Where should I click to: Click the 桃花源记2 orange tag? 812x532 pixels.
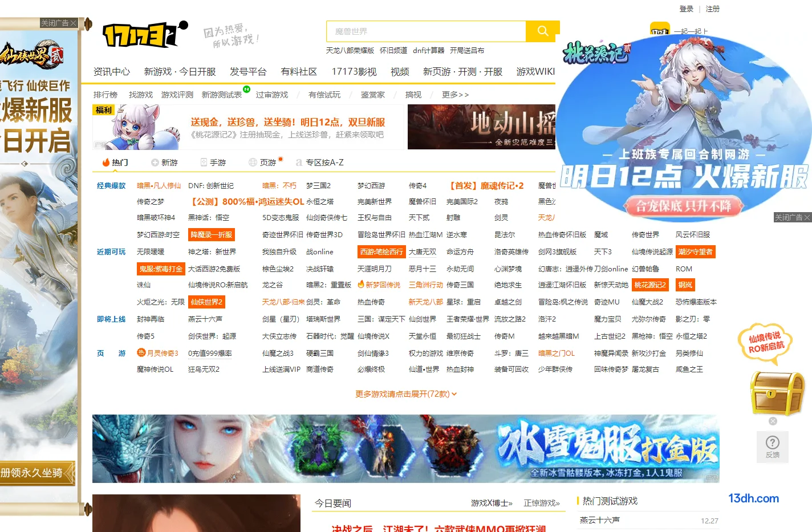650,285
